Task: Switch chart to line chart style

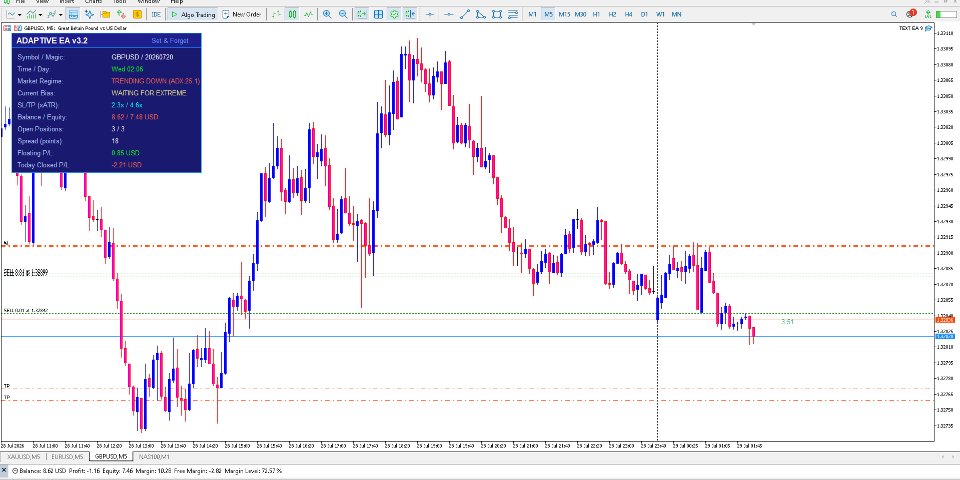Action: click(309, 14)
